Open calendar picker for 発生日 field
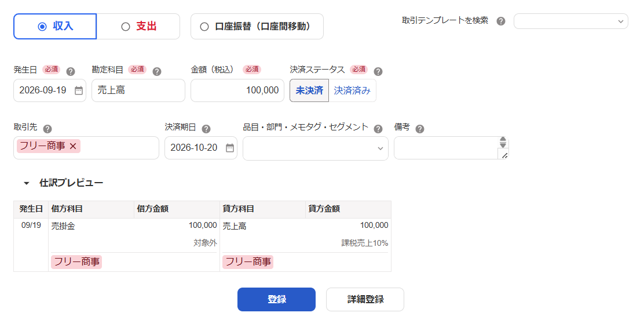Image resolution: width=644 pixels, height=327 pixels. click(x=78, y=90)
